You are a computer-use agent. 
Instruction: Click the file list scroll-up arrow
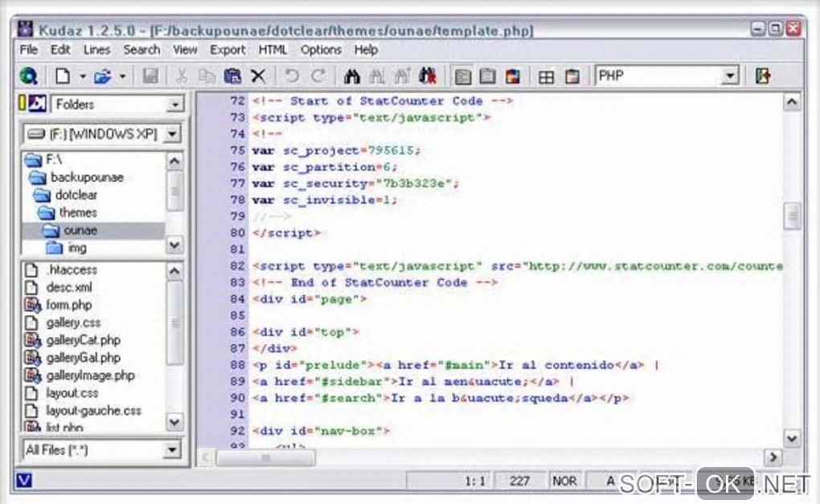point(174,271)
